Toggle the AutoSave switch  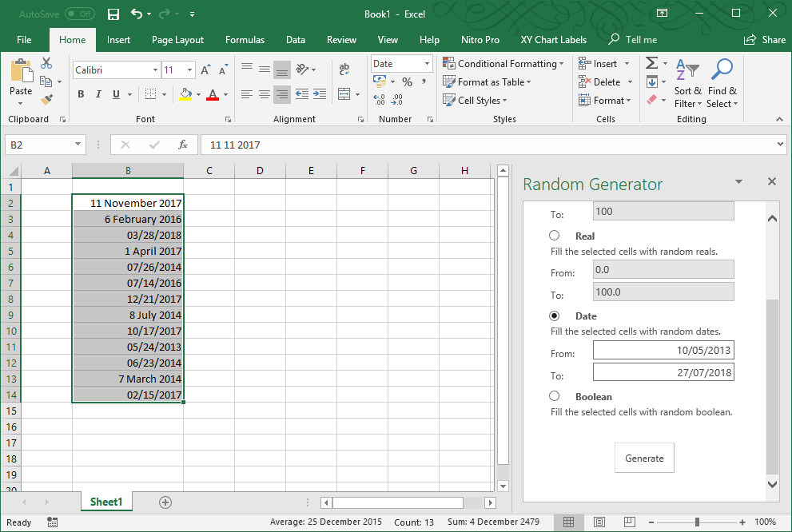point(79,14)
